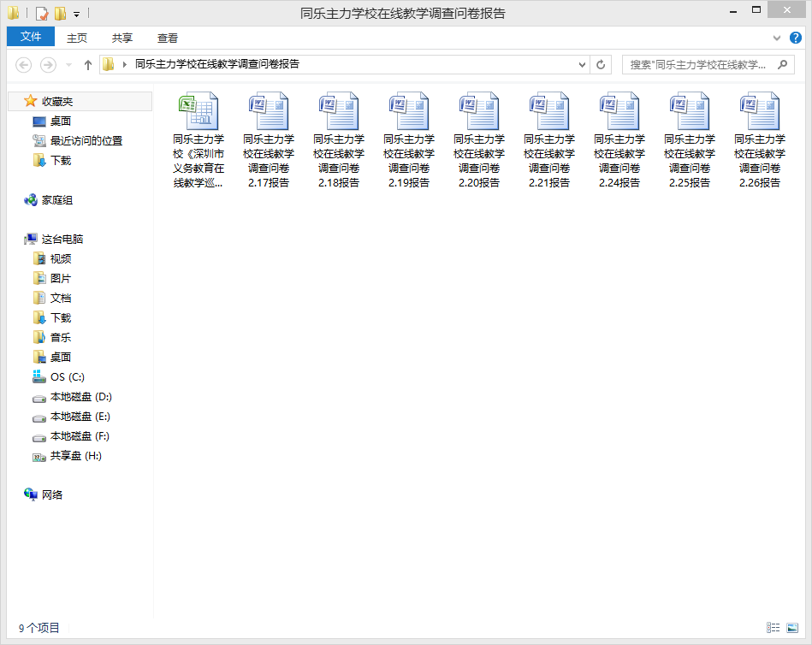812x645 pixels.
Task: Navigate to OS (C:) drive
Action: click(67, 377)
